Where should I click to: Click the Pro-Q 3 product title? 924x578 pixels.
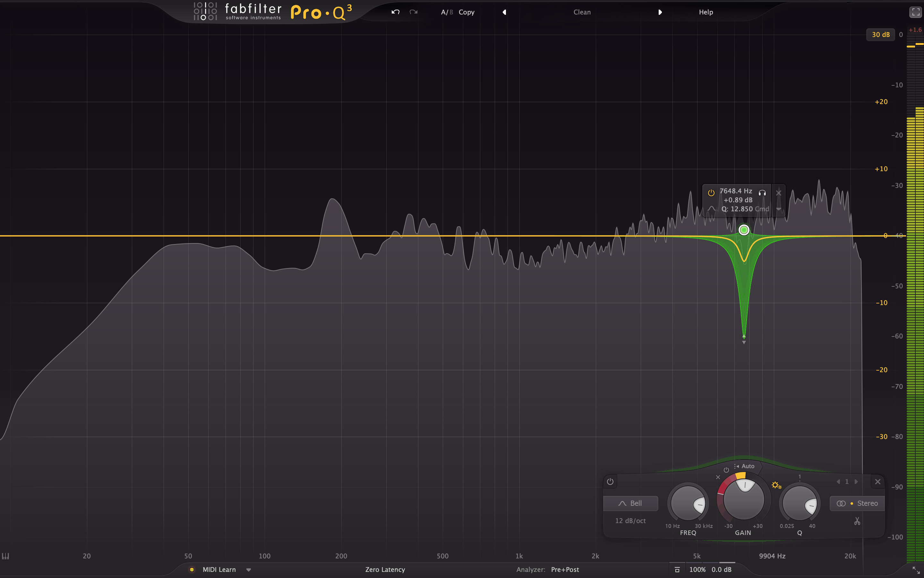321,12
